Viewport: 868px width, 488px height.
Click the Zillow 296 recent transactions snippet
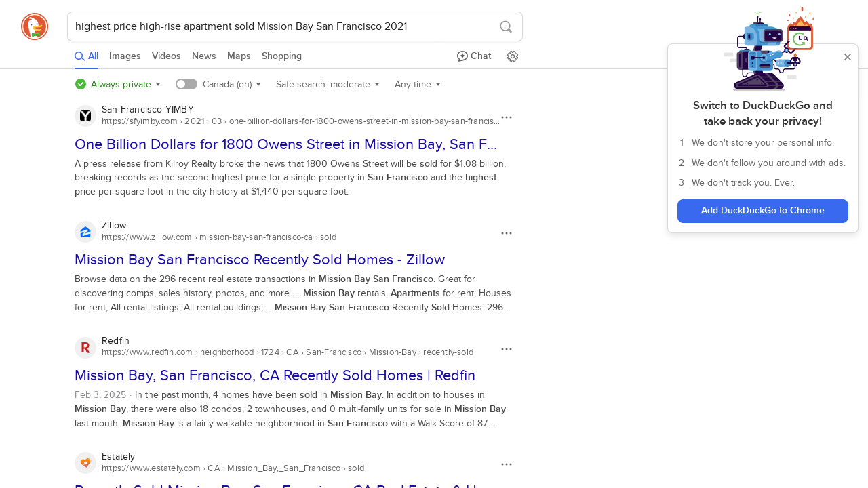click(293, 293)
